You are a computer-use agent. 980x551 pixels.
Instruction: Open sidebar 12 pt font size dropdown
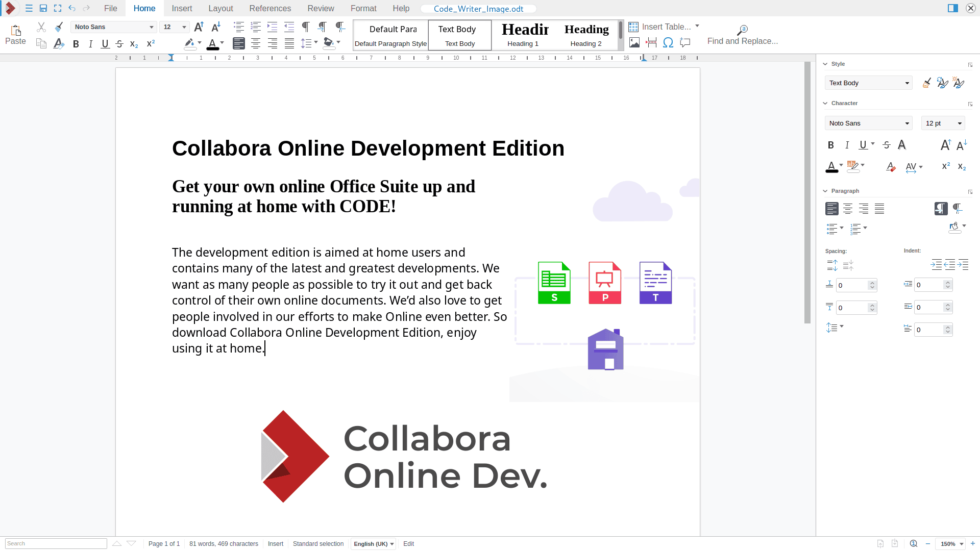[943, 123]
